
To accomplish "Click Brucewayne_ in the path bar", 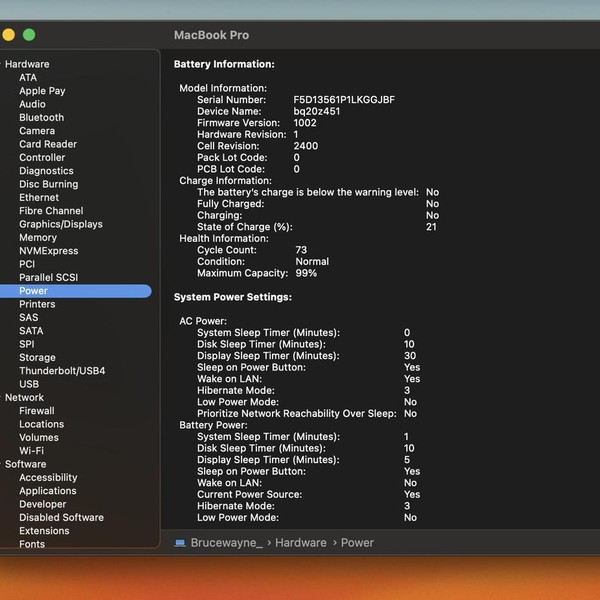I will point(226,543).
